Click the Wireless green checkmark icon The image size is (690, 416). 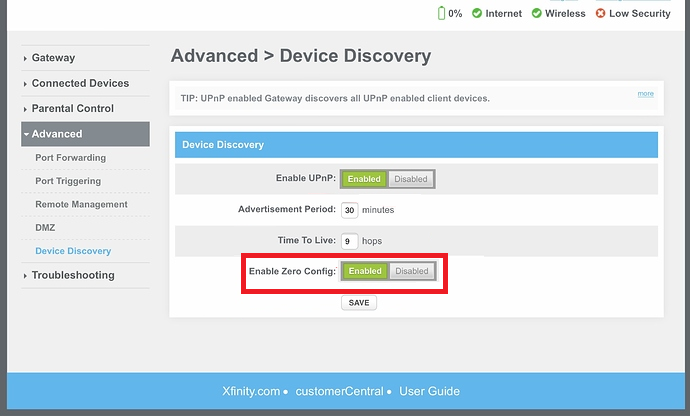(537, 13)
